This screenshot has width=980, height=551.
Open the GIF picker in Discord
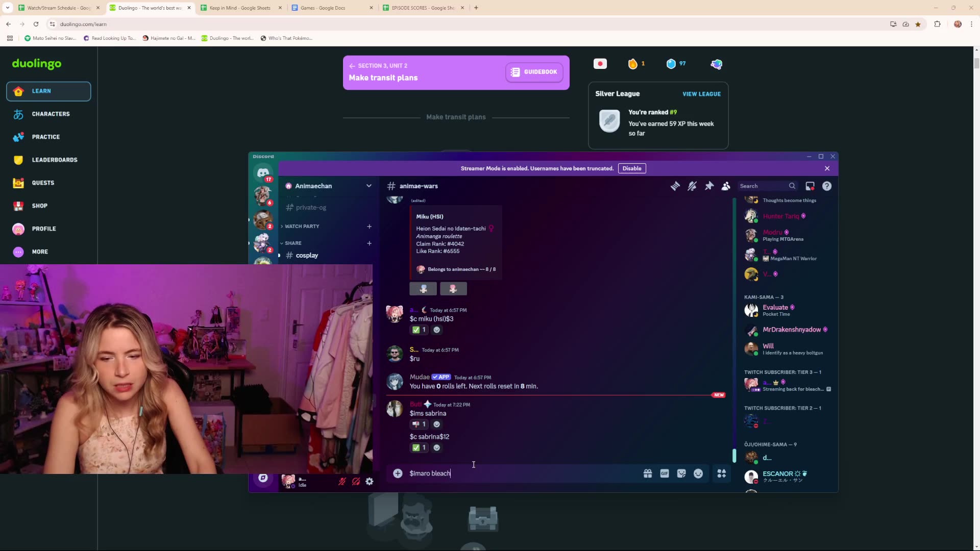click(x=664, y=473)
